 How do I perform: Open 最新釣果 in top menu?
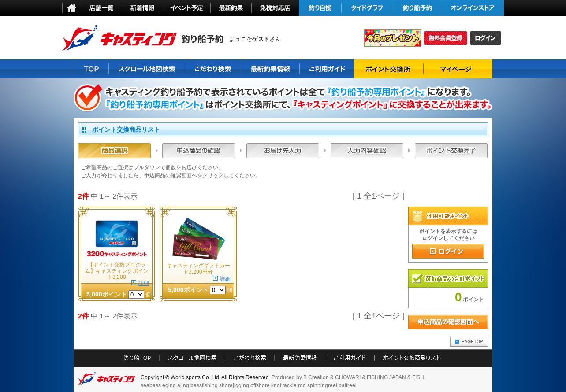231,8
